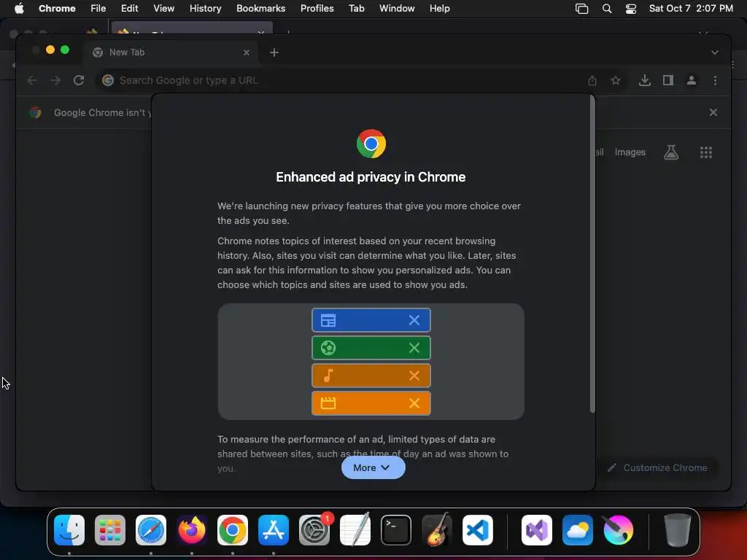Open the Bookmarks menu
747x560 pixels.
[260, 9]
